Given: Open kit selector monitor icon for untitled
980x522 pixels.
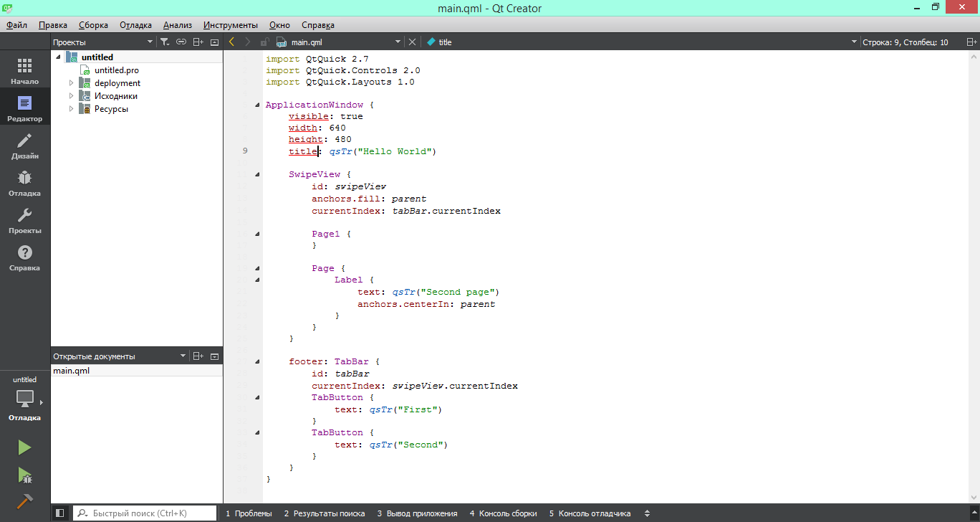Looking at the screenshot, I should [x=25, y=398].
